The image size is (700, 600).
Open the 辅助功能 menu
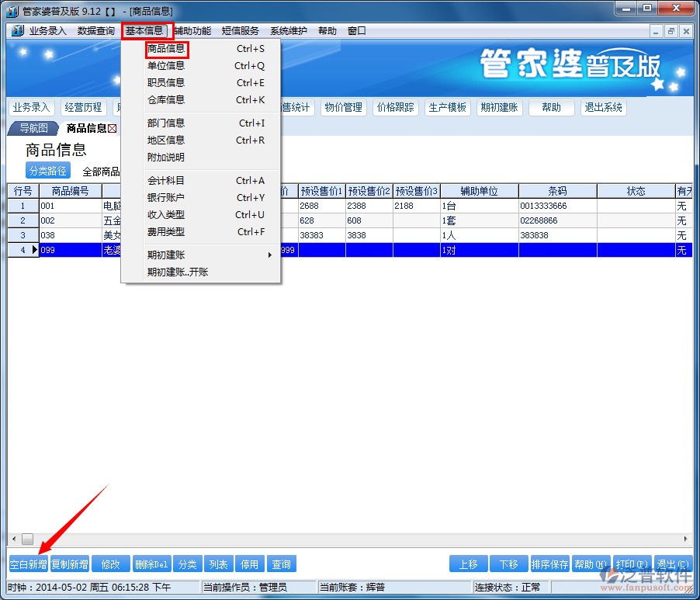(192, 31)
